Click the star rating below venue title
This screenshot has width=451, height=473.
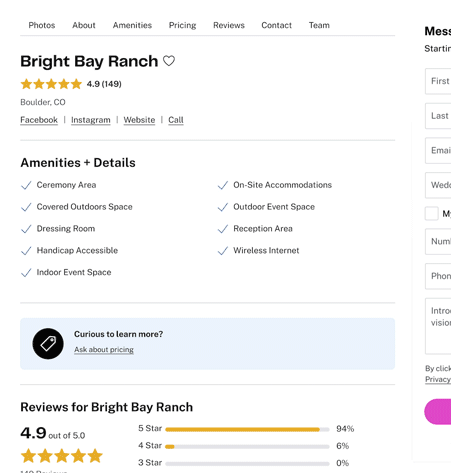click(x=51, y=84)
